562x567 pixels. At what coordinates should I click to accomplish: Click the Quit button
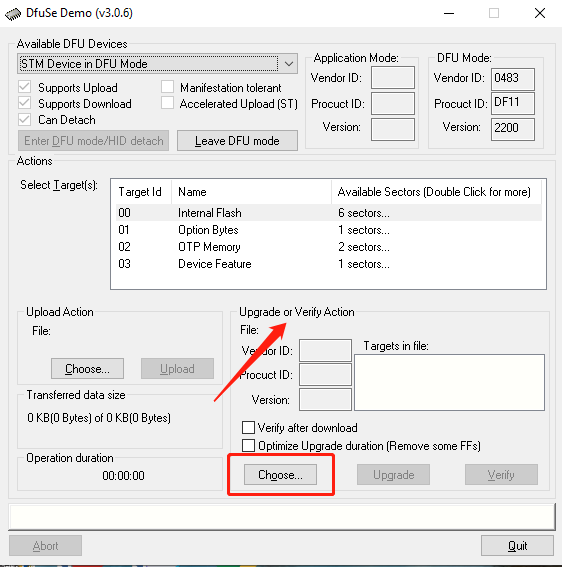517,546
